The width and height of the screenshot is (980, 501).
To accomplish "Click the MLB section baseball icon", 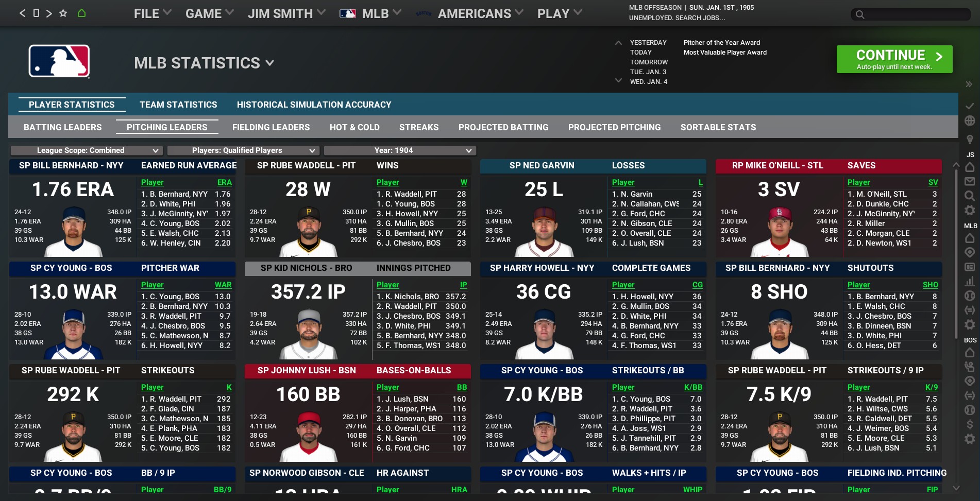I will click(x=969, y=296).
